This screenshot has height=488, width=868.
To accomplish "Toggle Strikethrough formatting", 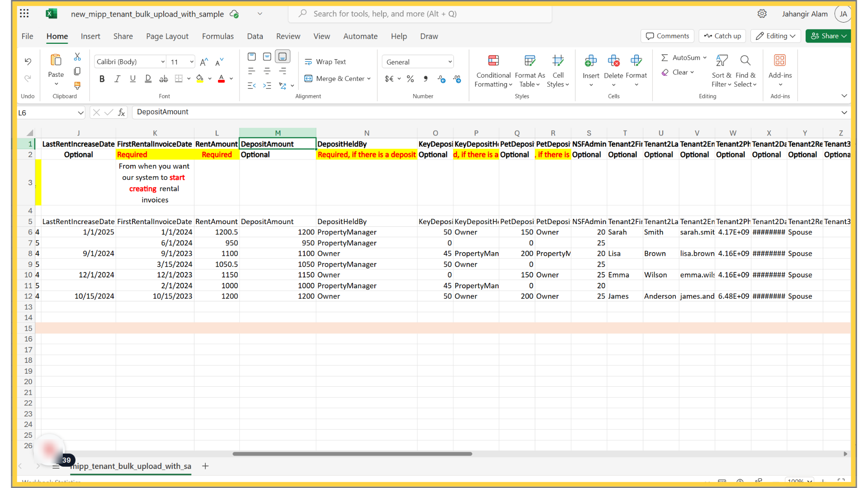I will (164, 79).
